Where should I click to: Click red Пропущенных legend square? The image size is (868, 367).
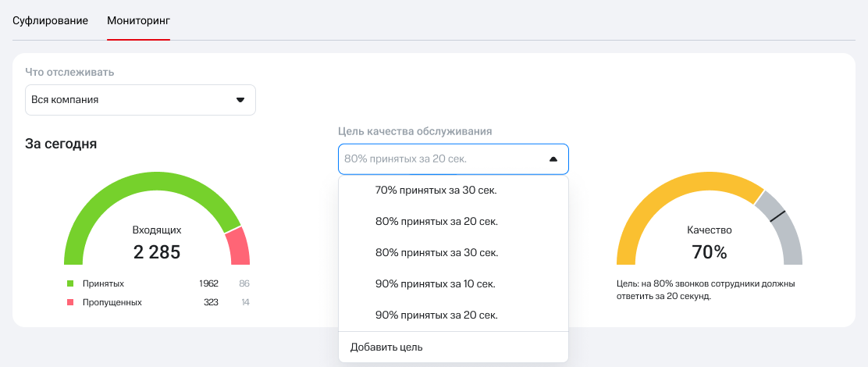[x=69, y=302]
